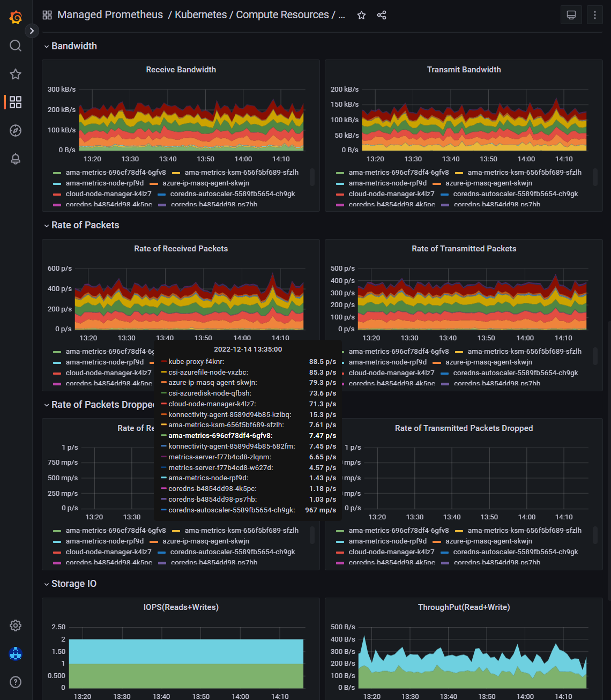Click the Managed Prometheus breadcrumb link
Image resolution: width=611 pixels, height=700 pixels.
tap(110, 15)
